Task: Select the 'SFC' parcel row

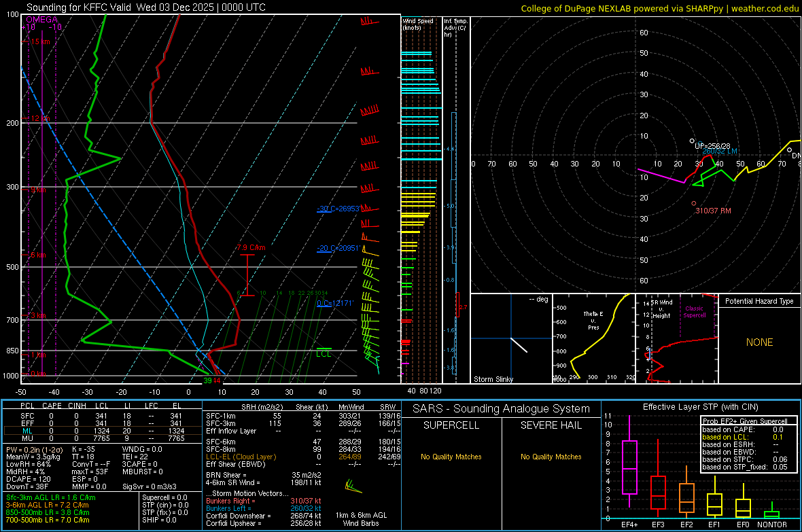Action: pos(103,416)
